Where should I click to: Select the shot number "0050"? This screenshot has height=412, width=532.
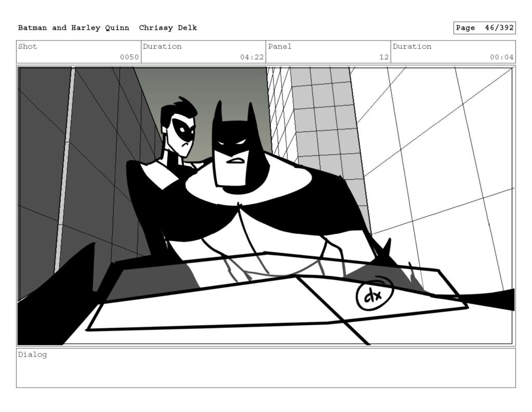click(129, 57)
